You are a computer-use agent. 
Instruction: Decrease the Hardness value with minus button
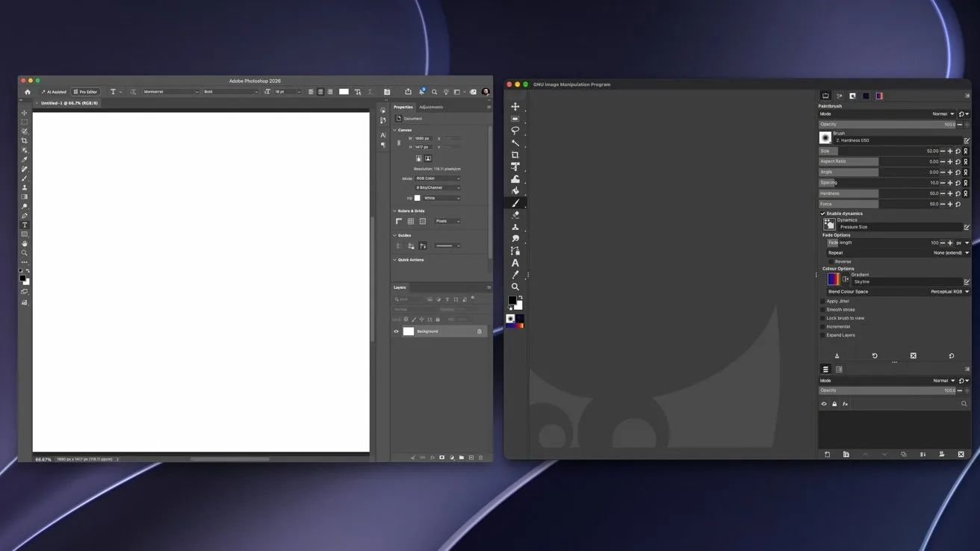coord(943,193)
